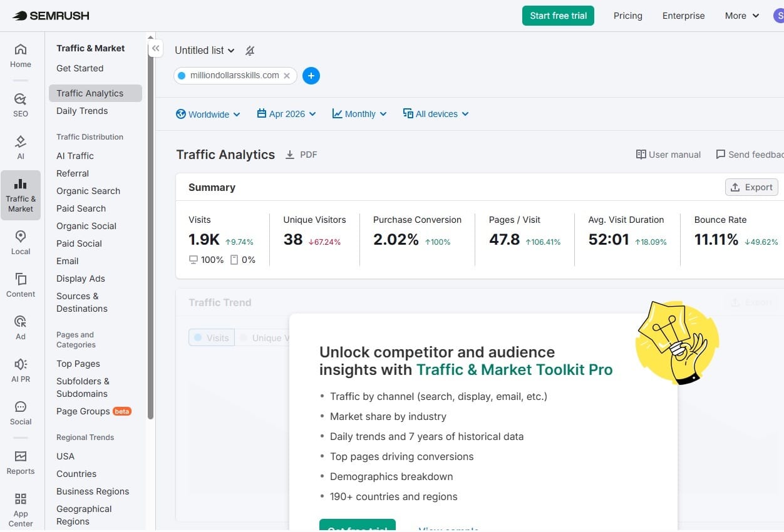
Task: Open the Worldwide location dropdown
Action: pyautogui.click(x=208, y=114)
